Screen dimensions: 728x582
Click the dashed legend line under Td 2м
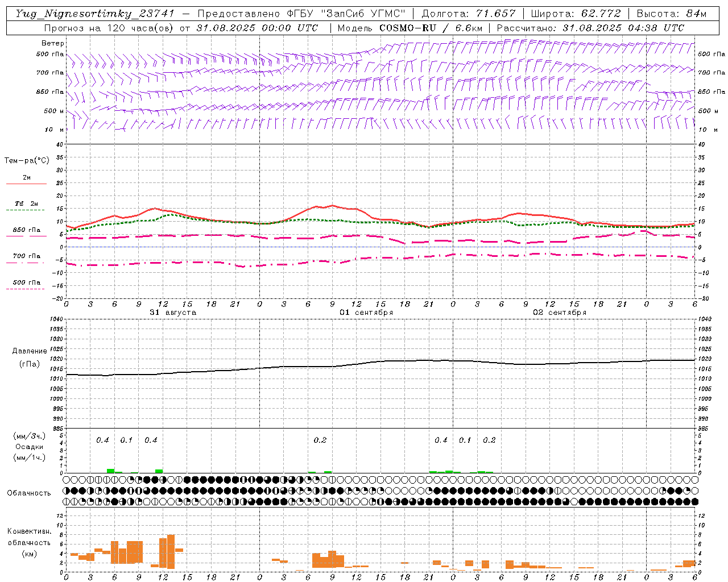coord(26,210)
